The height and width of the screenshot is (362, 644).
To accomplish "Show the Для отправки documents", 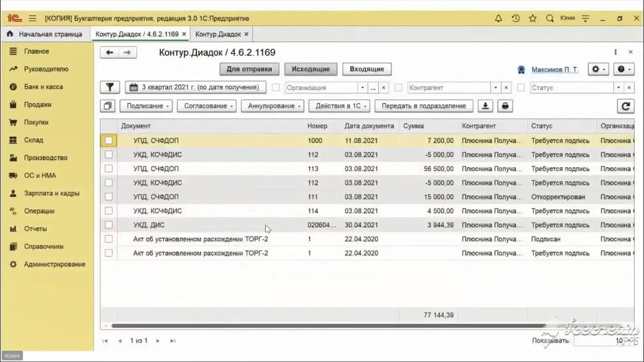I will (249, 69).
